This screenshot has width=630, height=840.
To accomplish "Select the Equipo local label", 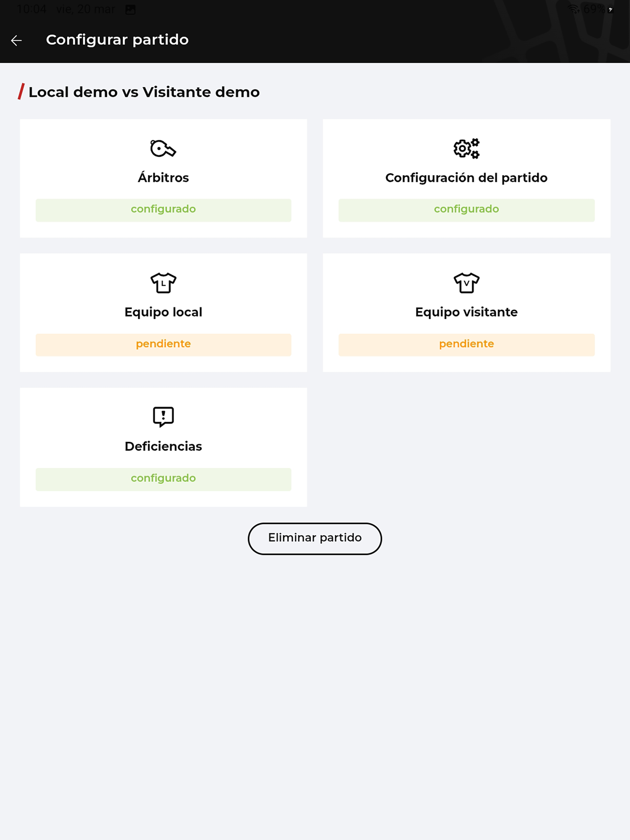I will coord(163,312).
